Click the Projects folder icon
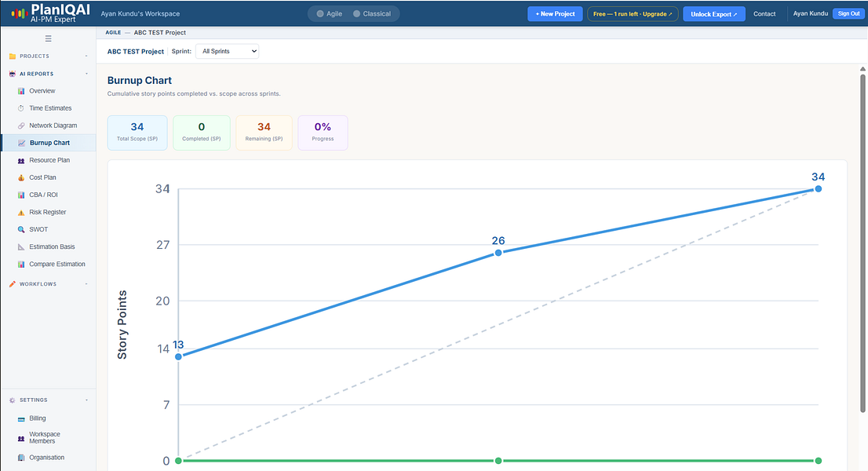This screenshot has width=868, height=471. [13, 57]
